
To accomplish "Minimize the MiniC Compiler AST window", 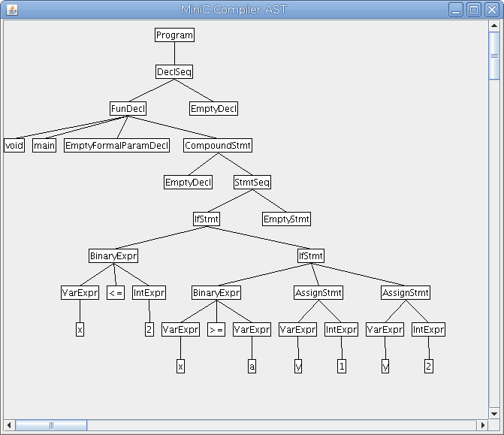I will 457,10.
